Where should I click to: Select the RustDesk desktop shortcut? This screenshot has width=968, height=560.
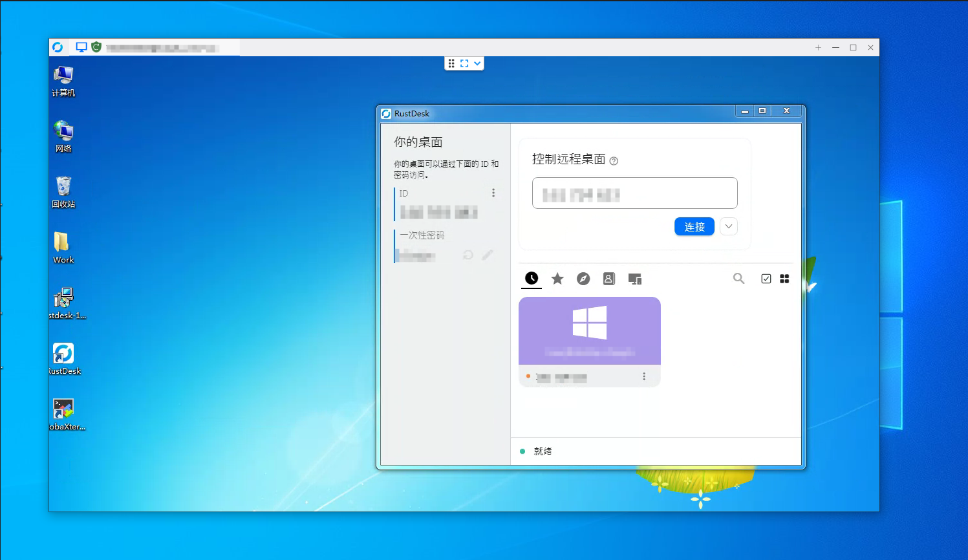[x=65, y=360]
